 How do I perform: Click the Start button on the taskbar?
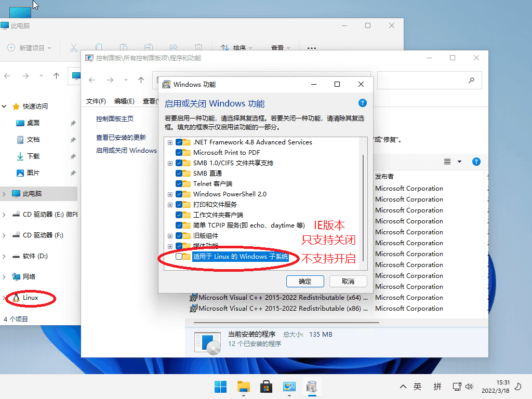220,387
